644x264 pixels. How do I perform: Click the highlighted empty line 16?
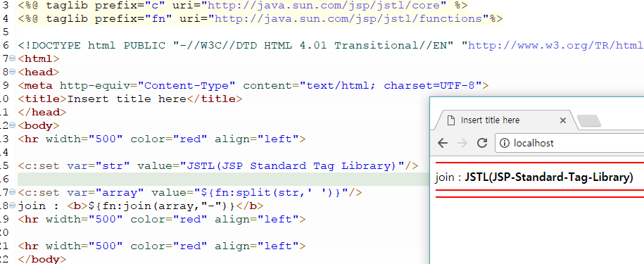pos(223,179)
